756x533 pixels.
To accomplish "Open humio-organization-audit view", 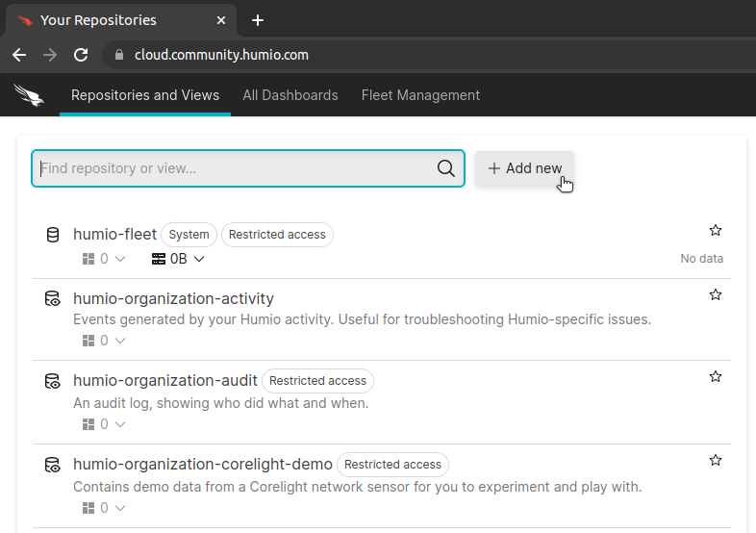I will pyautogui.click(x=165, y=381).
